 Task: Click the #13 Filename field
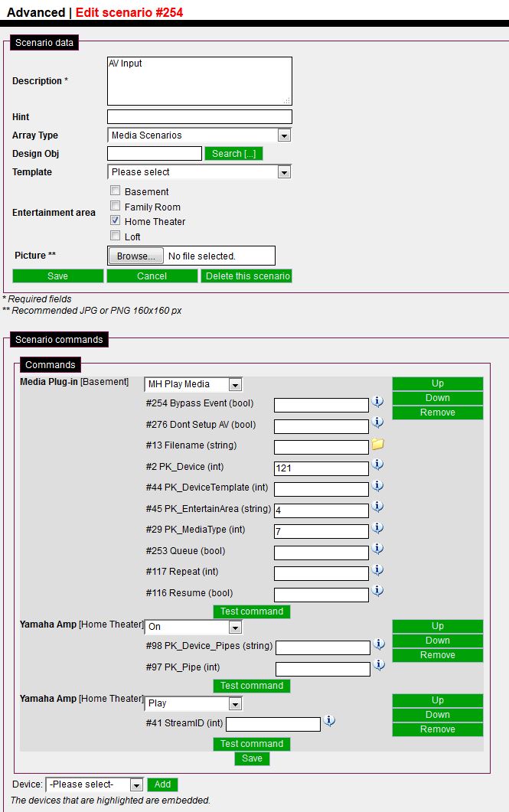point(321,447)
